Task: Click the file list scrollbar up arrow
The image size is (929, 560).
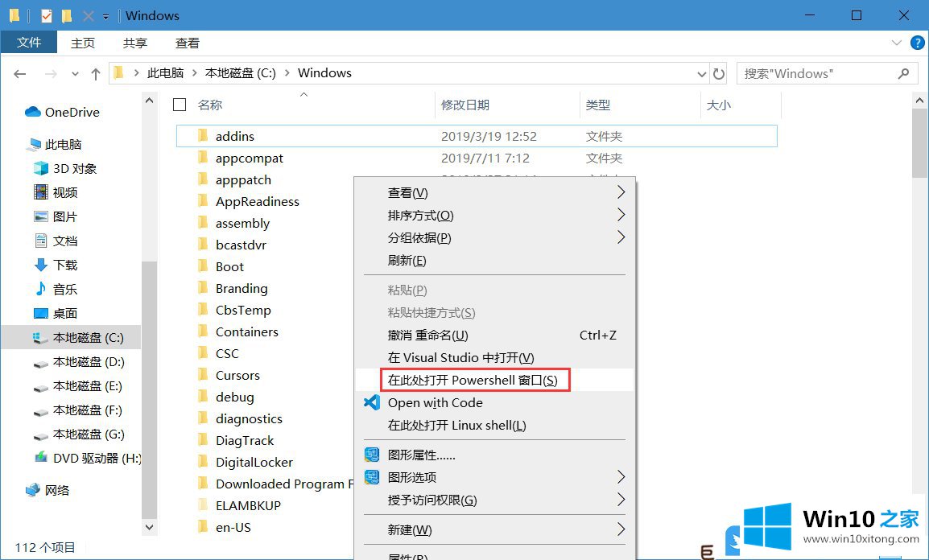Action: tap(920, 101)
